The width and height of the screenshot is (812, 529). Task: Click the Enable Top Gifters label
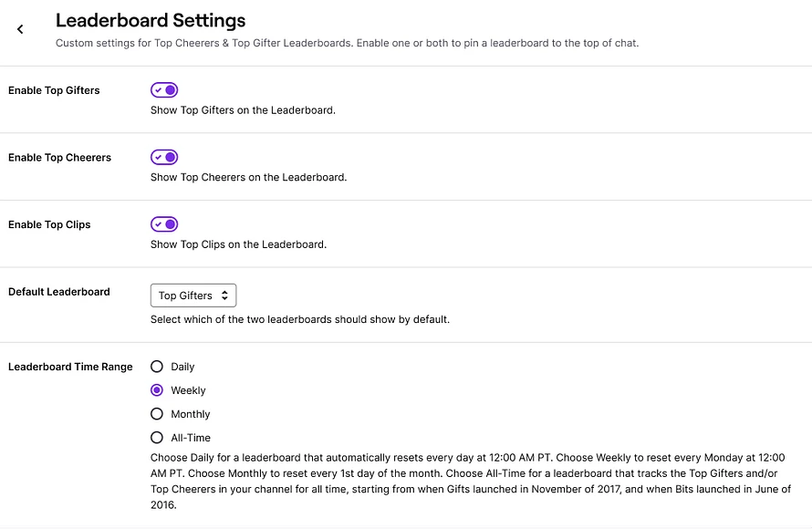click(54, 90)
